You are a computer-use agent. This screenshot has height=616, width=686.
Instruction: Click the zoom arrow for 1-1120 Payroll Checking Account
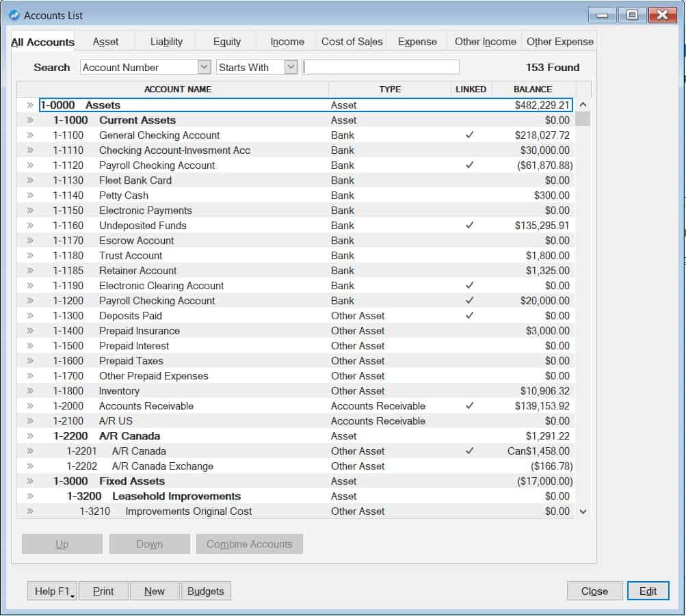pos(29,165)
